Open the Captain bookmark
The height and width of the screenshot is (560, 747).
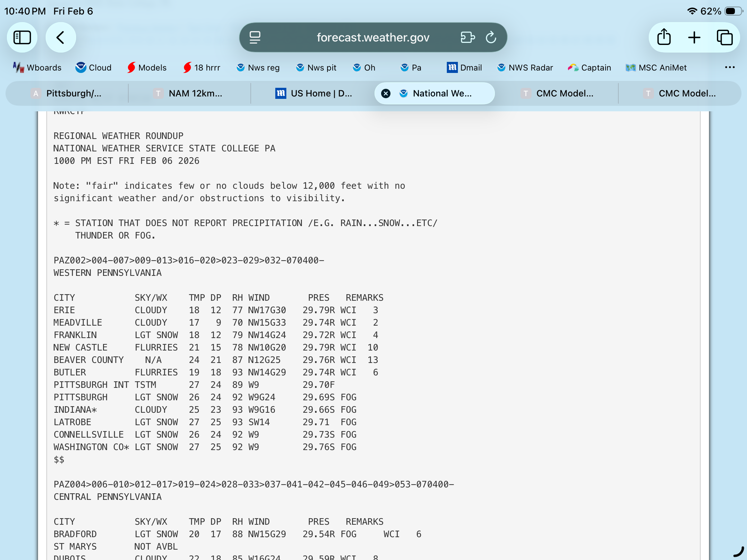click(589, 67)
